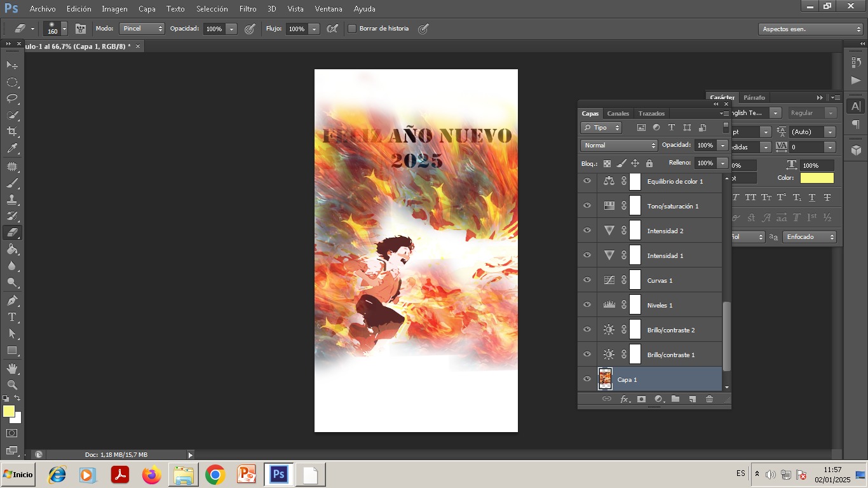Enable Quick Mask mode

click(12, 433)
